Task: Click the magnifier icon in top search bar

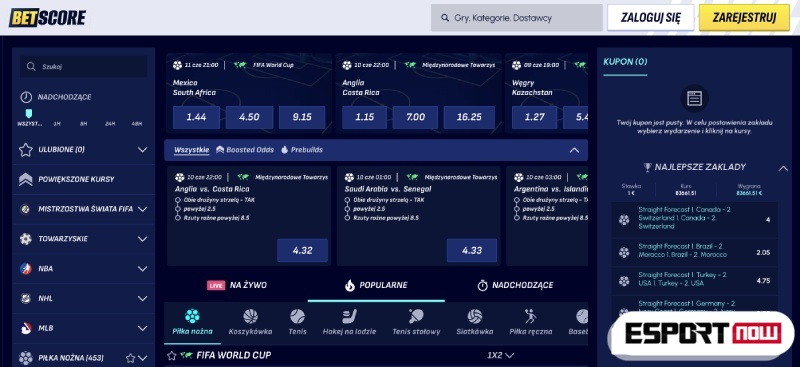Action: pos(445,18)
